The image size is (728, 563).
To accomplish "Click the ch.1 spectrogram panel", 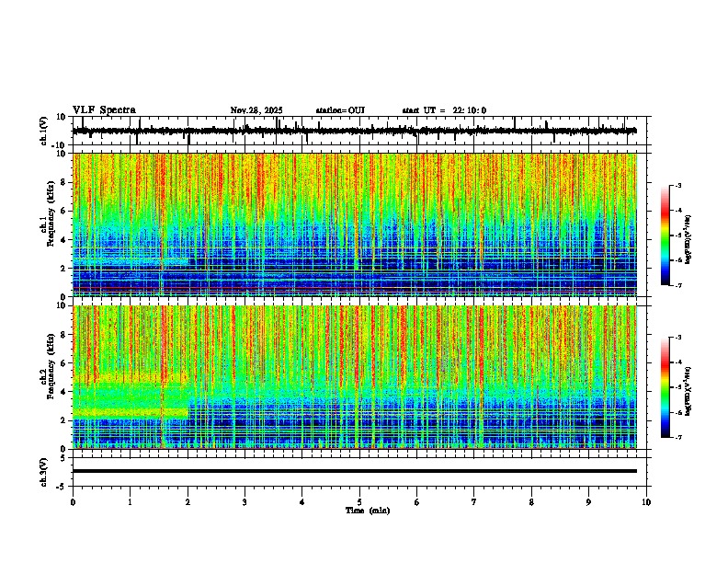I will (x=355, y=224).
